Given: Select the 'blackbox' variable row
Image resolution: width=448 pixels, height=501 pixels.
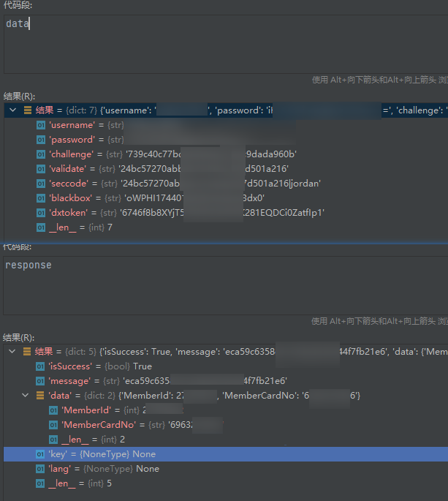Looking at the screenshot, I should coord(226,198).
